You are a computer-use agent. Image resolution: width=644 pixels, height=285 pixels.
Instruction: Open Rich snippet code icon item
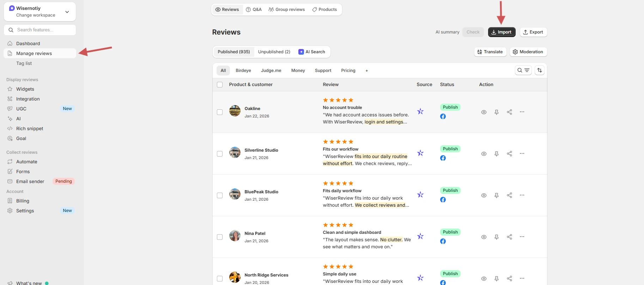coord(10,128)
